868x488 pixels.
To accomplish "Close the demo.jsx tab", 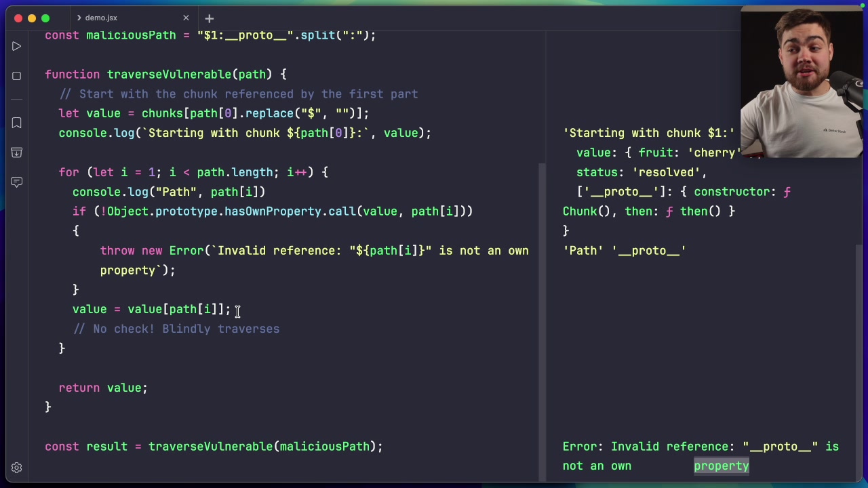I will coord(186,18).
